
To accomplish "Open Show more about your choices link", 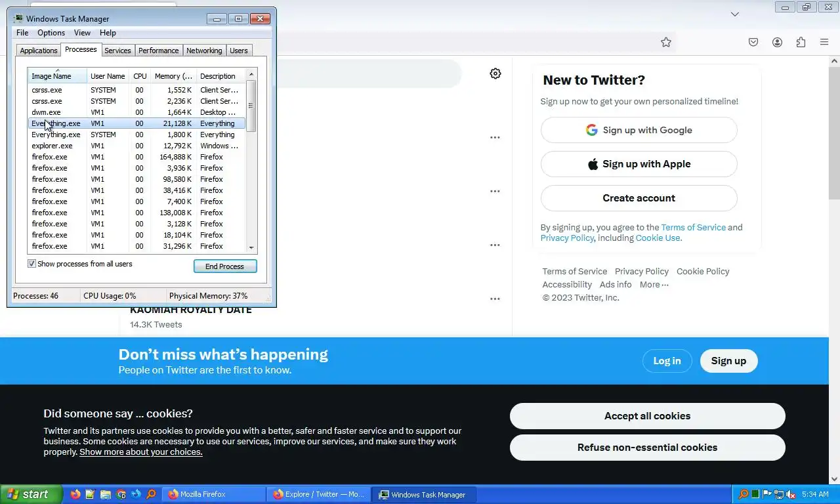I will pyautogui.click(x=141, y=452).
